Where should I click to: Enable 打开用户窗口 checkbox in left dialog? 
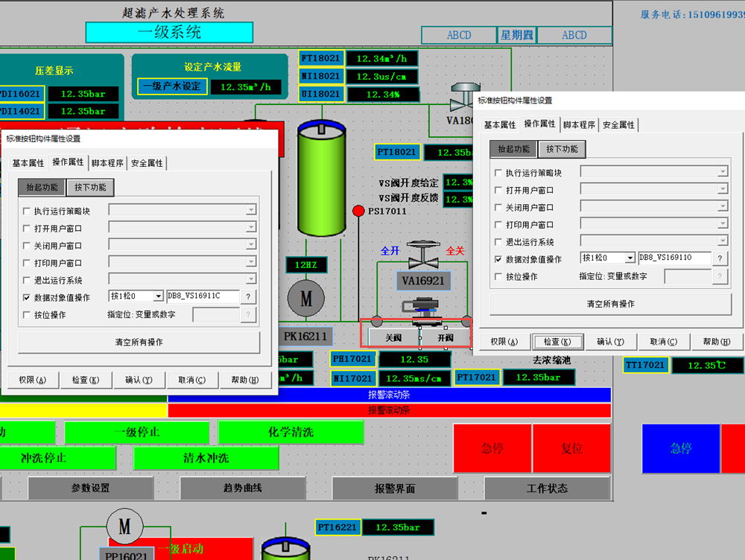[27, 229]
